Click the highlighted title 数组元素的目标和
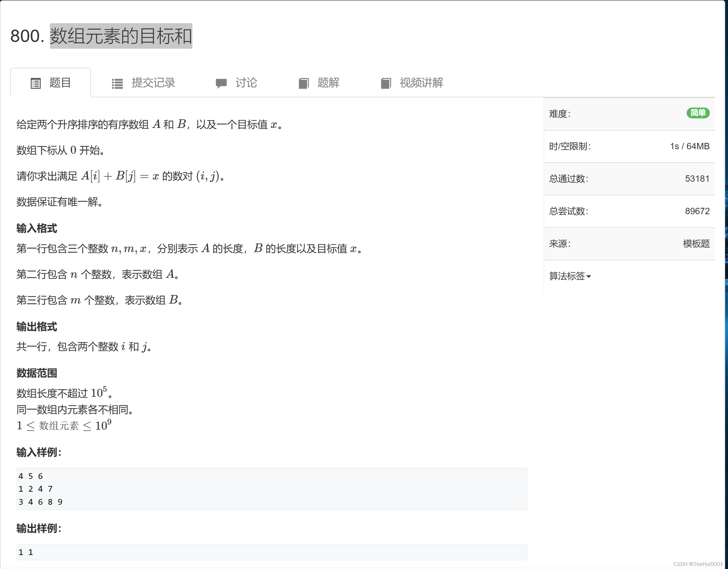 [x=121, y=36]
